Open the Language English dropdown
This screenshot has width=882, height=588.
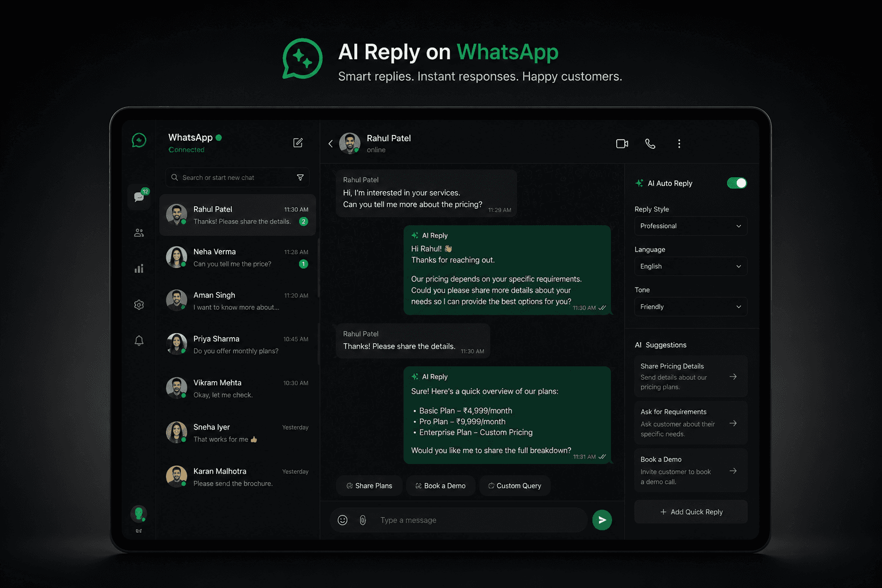point(691,266)
